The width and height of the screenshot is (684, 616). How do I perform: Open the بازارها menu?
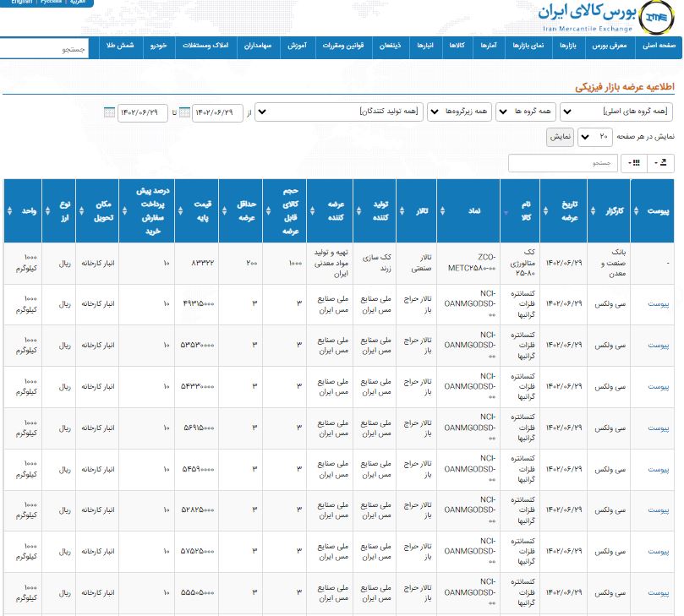point(568,46)
